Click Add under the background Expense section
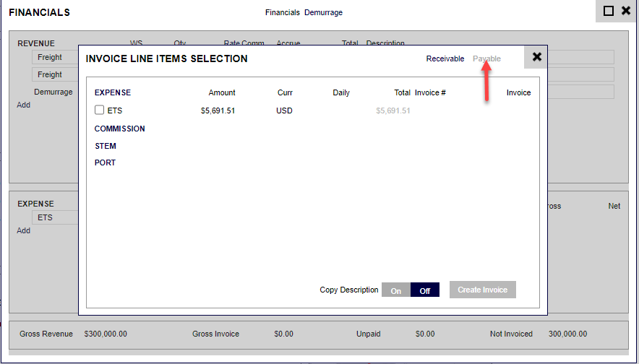Screen dimensions: 639x364 click(24, 230)
